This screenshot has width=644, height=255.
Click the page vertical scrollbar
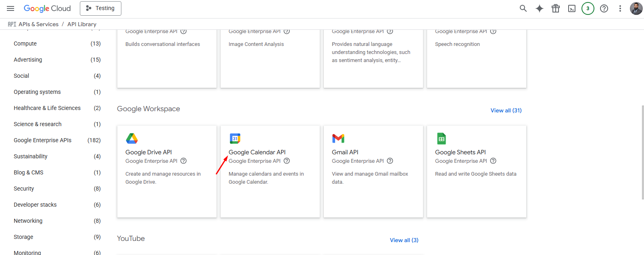coord(642,152)
